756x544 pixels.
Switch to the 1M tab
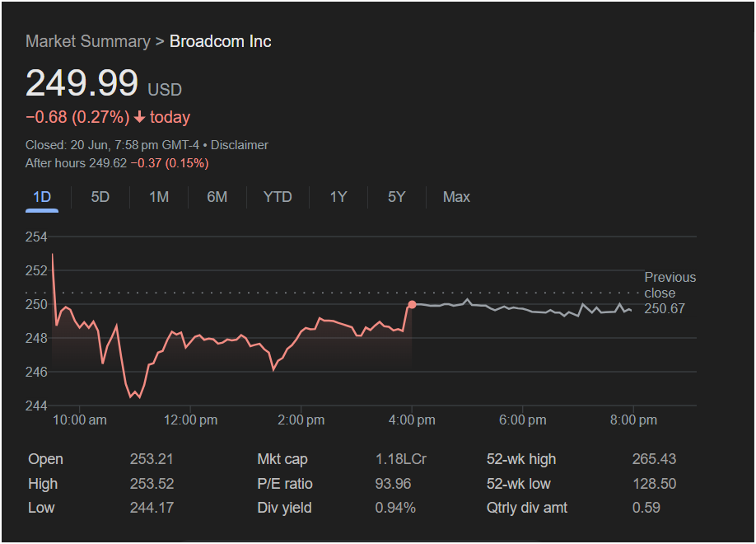[159, 197]
